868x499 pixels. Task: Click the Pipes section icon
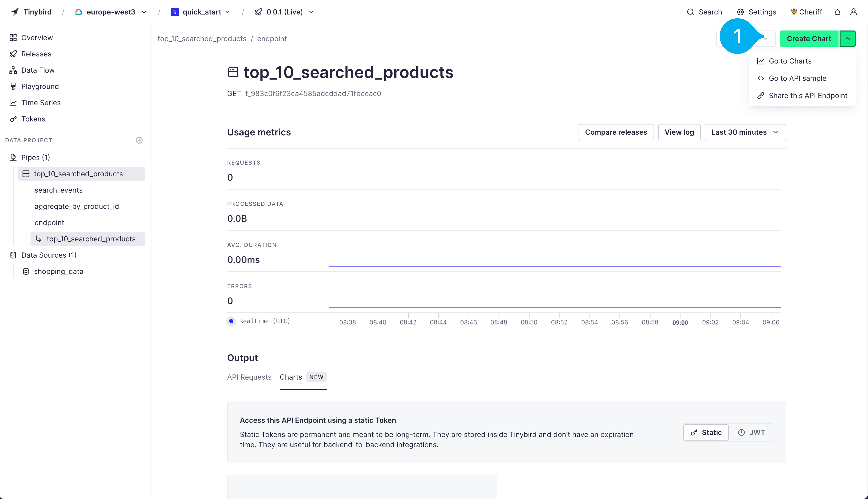coord(13,157)
